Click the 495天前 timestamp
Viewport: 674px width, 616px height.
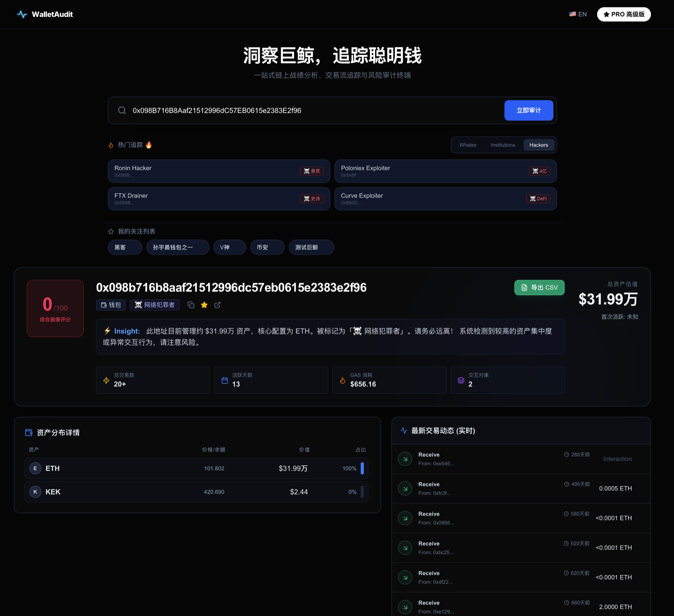pyautogui.click(x=577, y=484)
